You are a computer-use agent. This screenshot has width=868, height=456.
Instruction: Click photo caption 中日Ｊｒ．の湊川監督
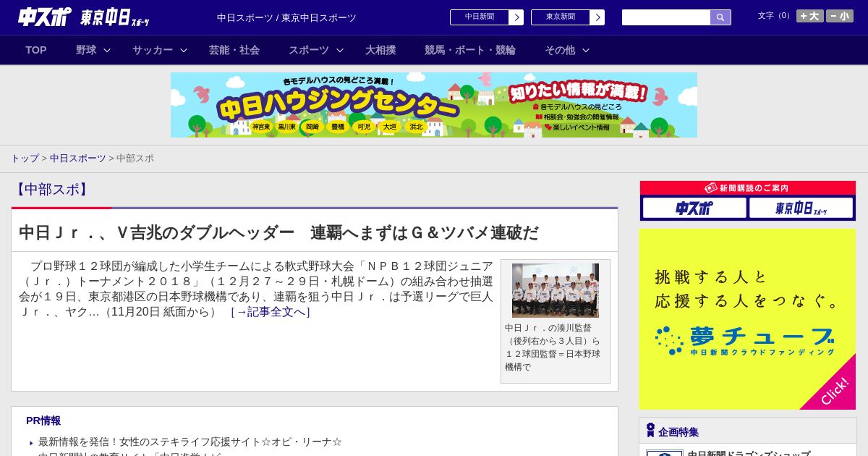(x=553, y=347)
